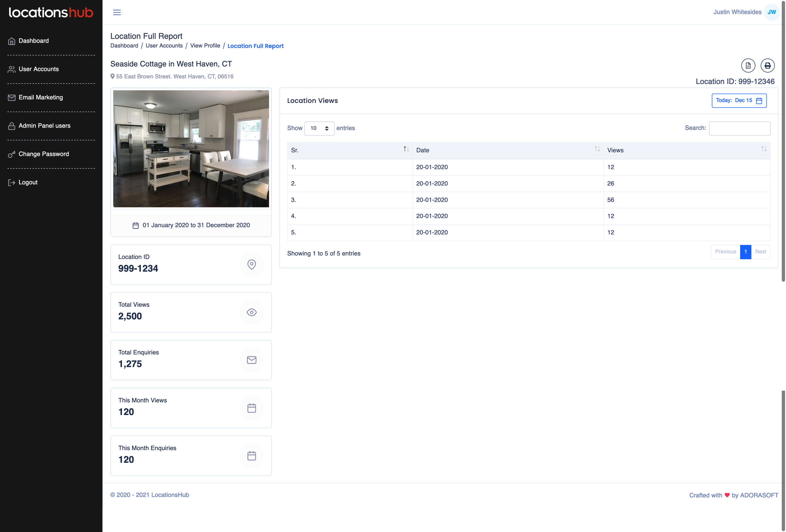Click into the Search input field
The height and width of the screenshot is (532, 786).
click(739, 129)
